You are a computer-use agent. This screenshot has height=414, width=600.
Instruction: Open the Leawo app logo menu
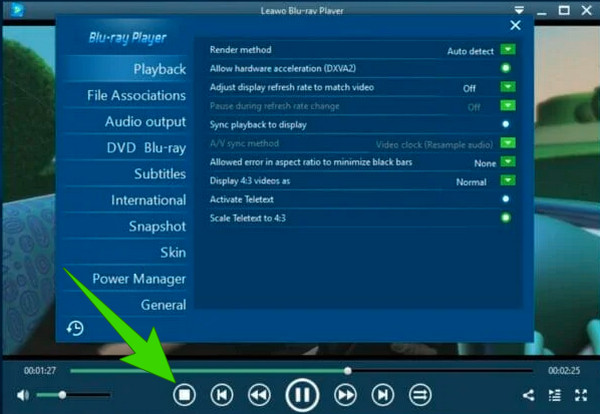click(17, 10)
